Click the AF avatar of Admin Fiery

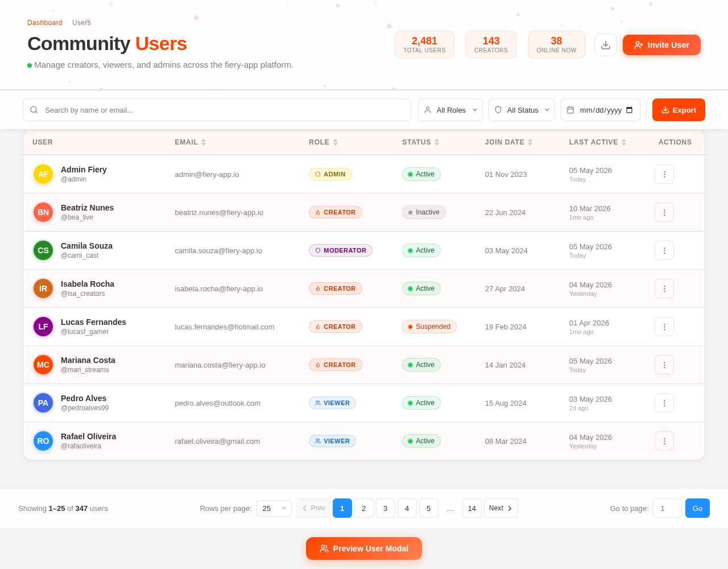pos(43,174)
